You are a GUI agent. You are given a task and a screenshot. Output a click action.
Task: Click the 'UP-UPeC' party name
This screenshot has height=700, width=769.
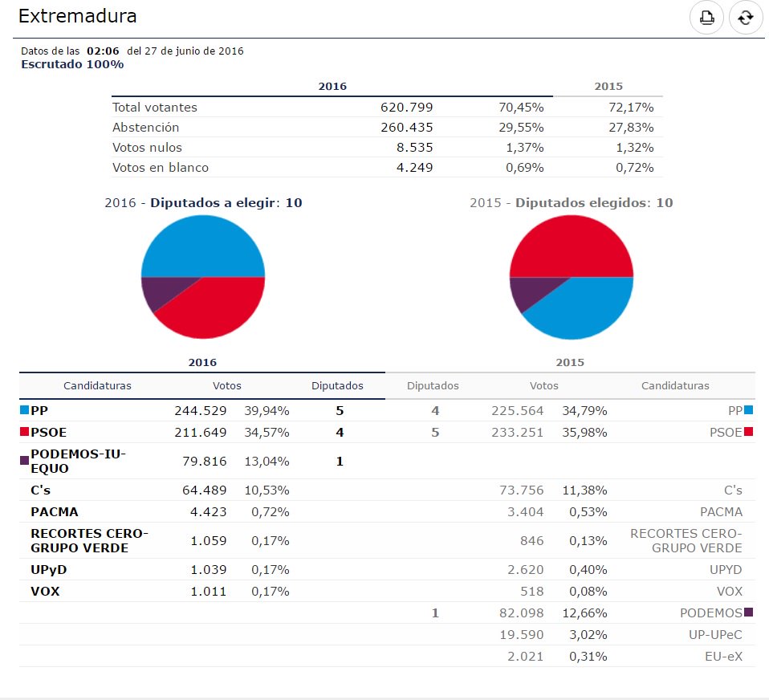(x=715, y=634)
